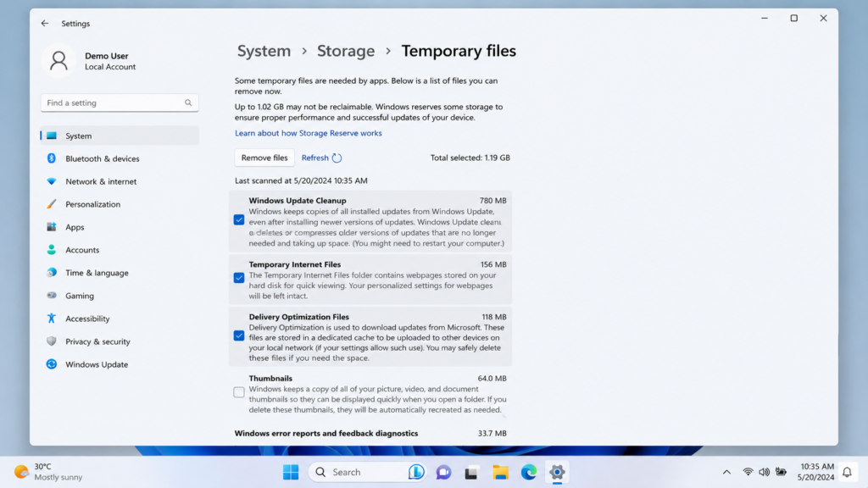
Task: Go to System in the breadcrumb
Action: click(x=264, y=51)
